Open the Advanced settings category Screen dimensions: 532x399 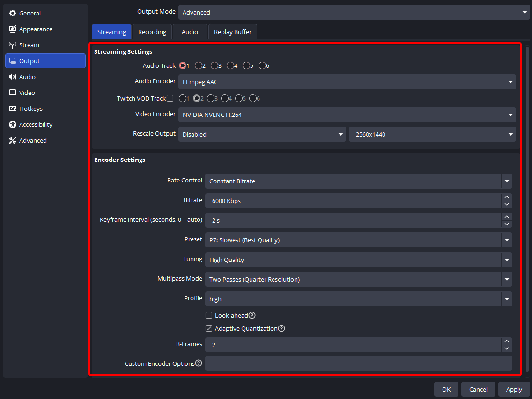point(45,140)
